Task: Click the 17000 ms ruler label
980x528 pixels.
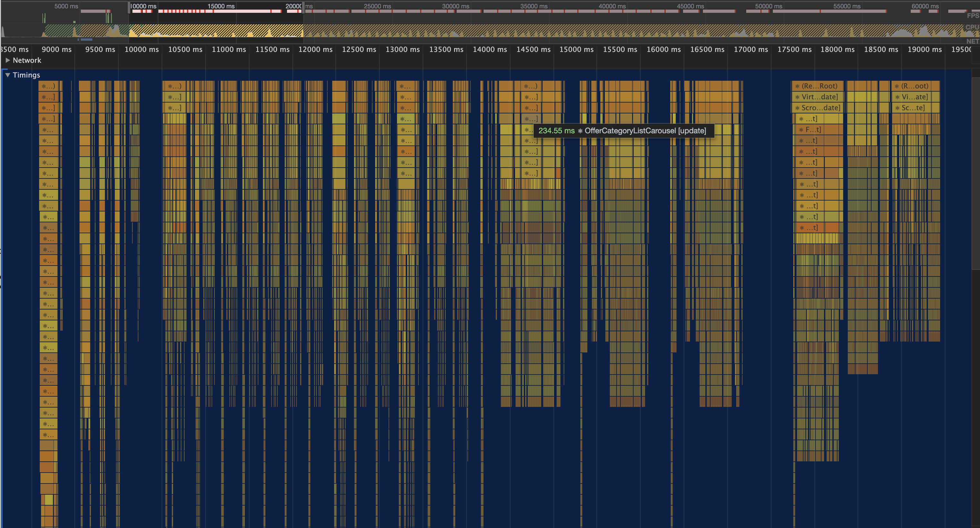Action: click(x=751, y=49)
